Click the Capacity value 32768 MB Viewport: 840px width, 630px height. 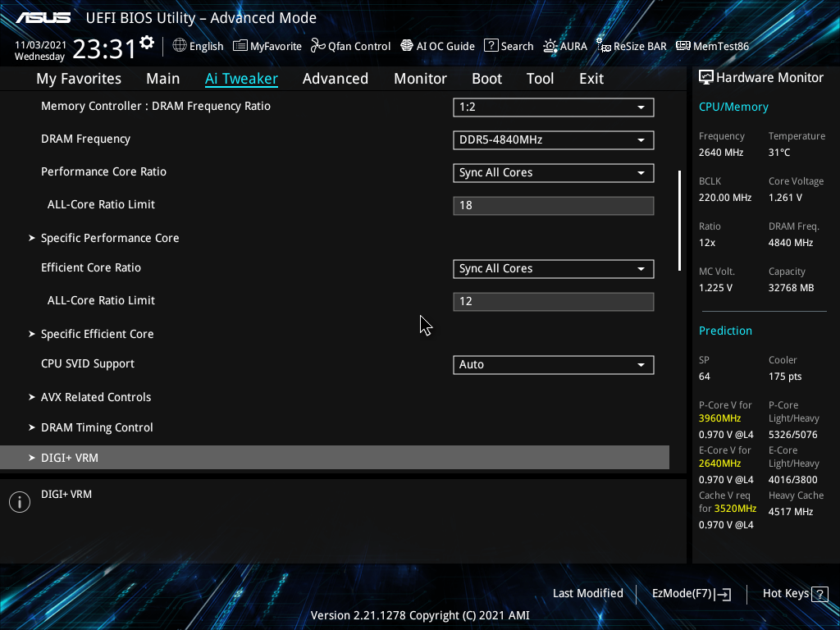click(792, 288)
